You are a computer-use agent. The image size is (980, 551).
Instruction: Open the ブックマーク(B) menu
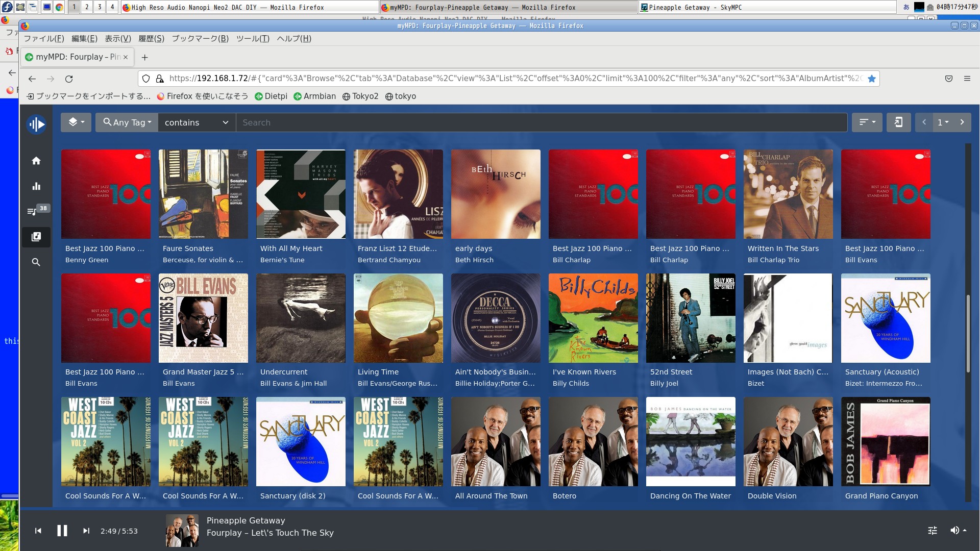pyautogui.click(x=200, y=39)
